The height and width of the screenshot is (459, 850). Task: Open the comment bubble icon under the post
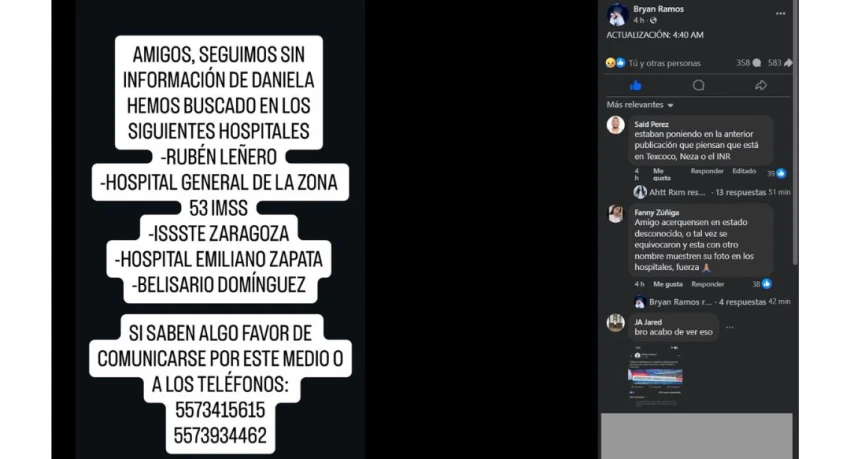tap(698, 85)
